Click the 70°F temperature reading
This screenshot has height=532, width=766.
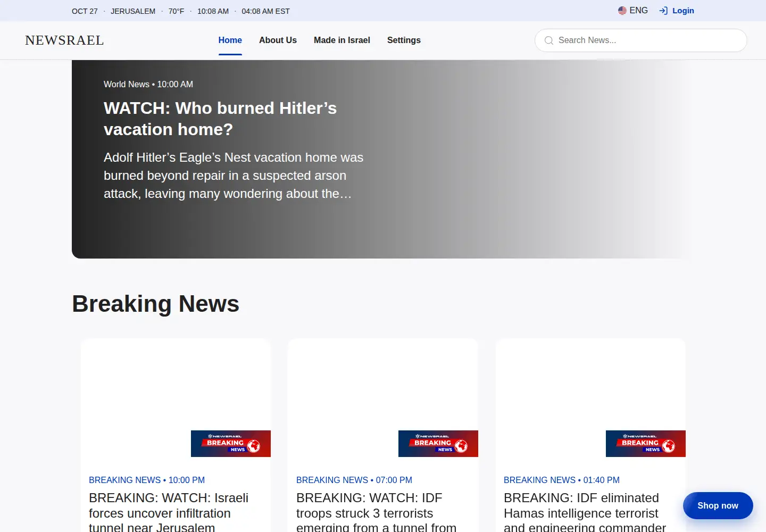(176, 11)
